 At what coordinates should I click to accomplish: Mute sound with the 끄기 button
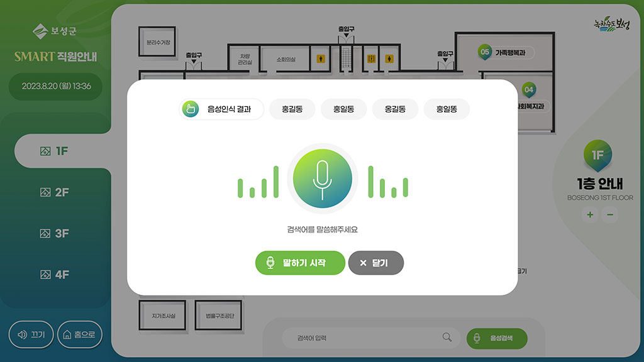pos(31,334)
